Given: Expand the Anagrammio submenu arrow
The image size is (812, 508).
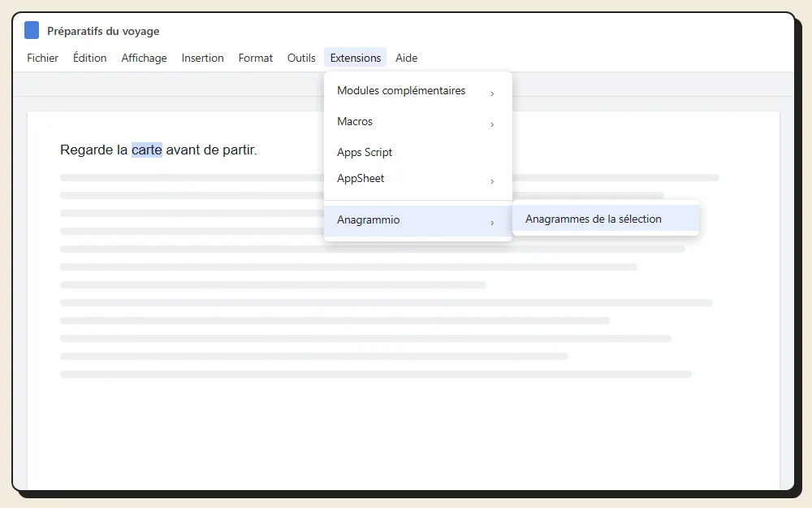Looking at the screenshot, I should pyautogui.click(x=492, y=223).
